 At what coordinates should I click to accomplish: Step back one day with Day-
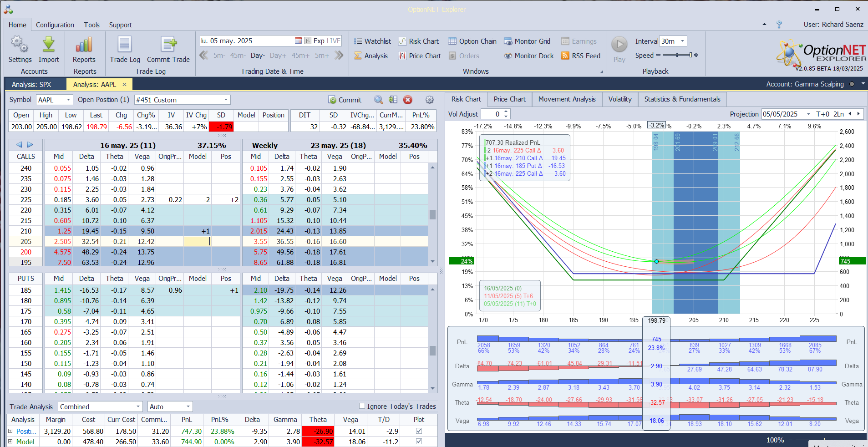(258, 56)
